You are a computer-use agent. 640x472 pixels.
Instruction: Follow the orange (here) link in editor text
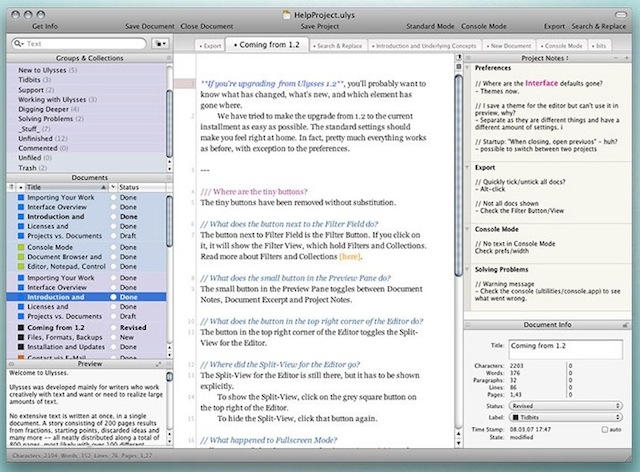coord(350,256)
